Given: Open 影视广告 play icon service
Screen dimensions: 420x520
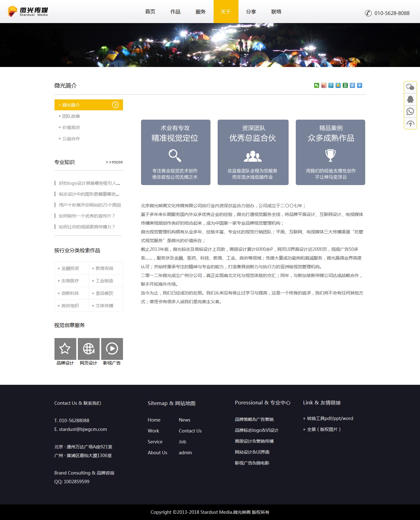Looking at the screenshot, I should coord(112,349).
